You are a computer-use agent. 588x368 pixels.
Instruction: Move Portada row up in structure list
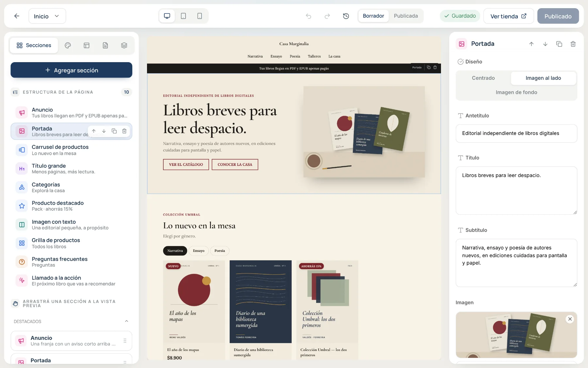point(94,131)
